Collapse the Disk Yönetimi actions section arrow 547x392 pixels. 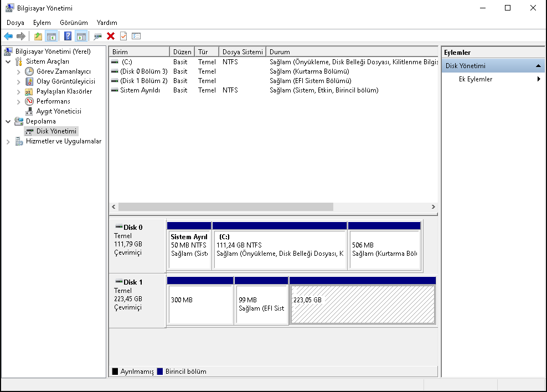click(x=538, y=65)
